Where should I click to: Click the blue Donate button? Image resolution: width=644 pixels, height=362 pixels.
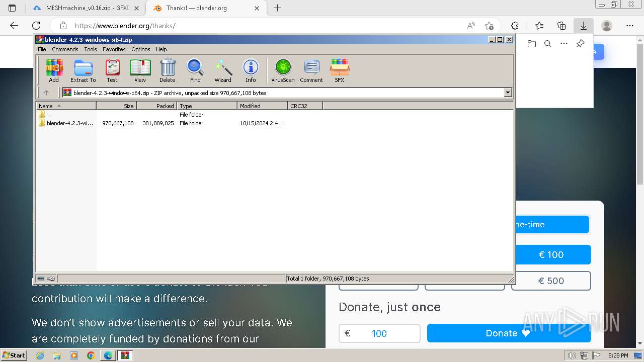[x=509, y=333]
